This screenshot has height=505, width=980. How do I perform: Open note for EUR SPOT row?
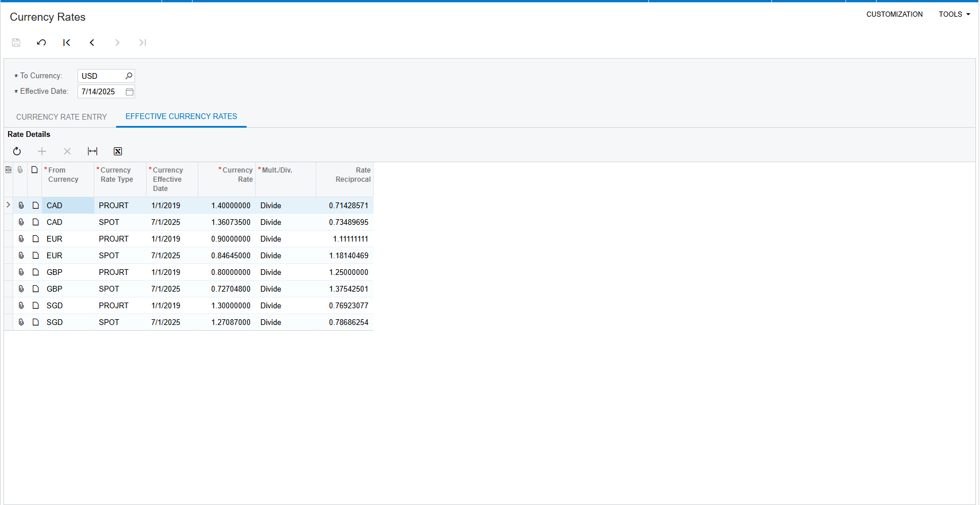click(x=36, y=255)
